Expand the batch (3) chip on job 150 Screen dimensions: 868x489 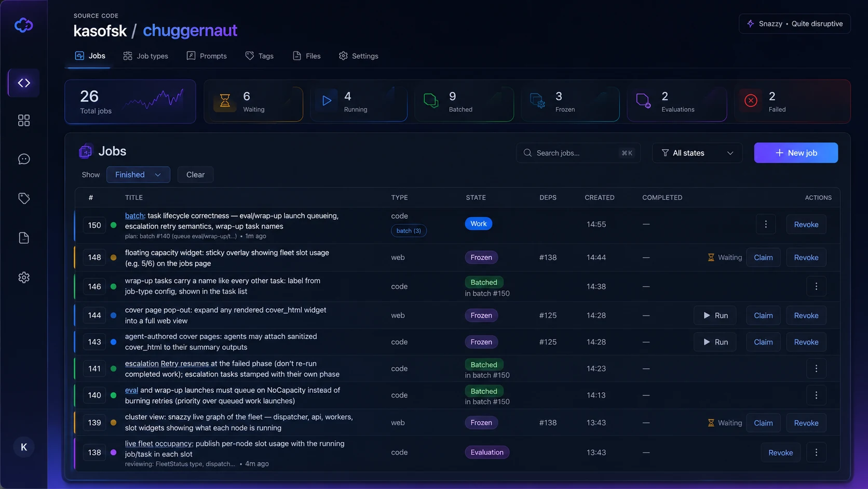point(409,231)
